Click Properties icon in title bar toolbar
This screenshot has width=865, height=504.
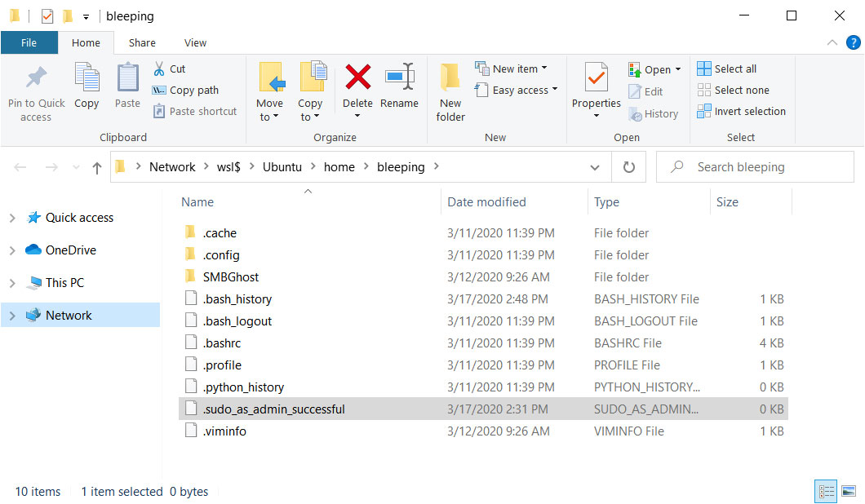click(x=47, y=16)
